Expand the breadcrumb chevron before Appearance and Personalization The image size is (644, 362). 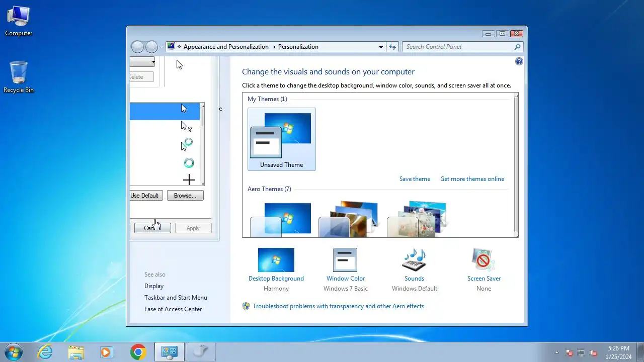pos(180,47)
